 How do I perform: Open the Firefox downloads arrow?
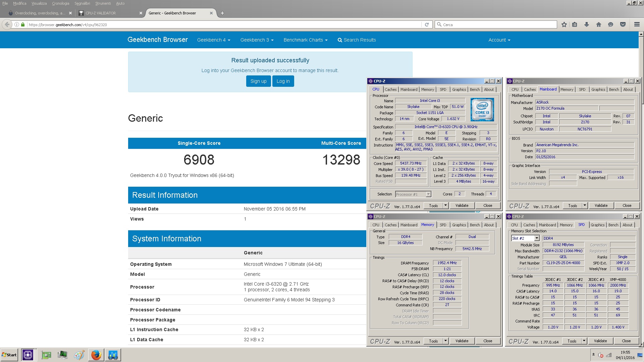[x=587, y=24]
